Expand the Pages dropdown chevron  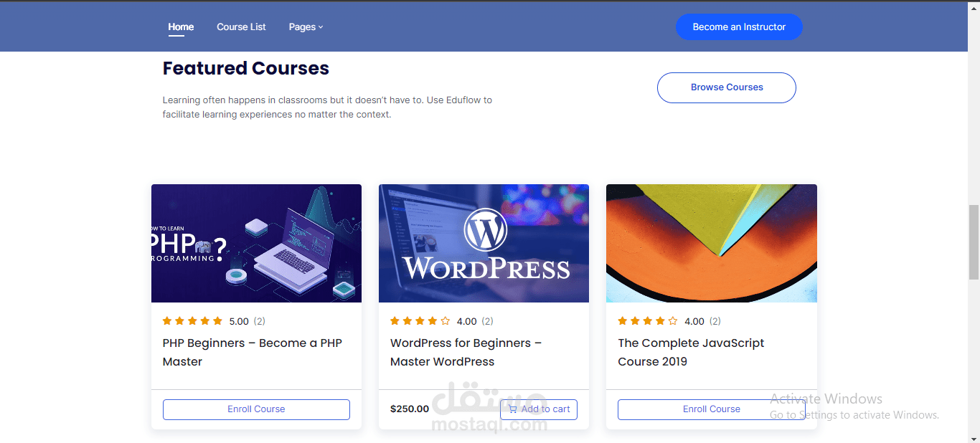(321, 27)
